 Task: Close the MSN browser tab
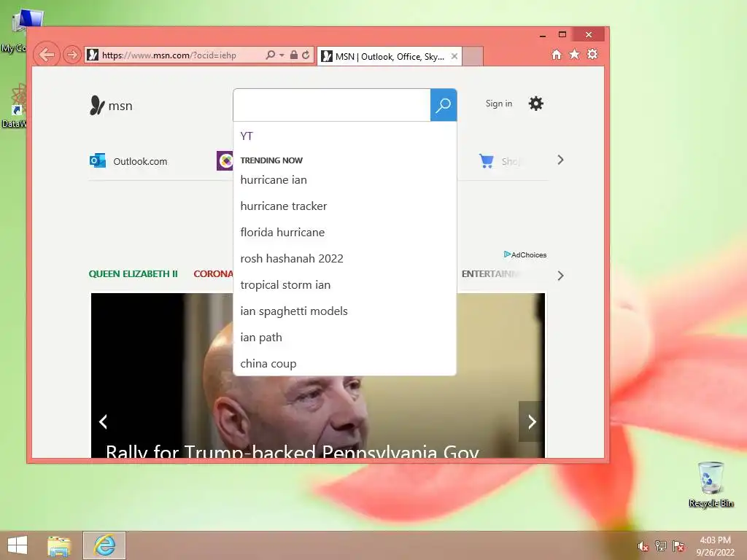pos(454,56)
